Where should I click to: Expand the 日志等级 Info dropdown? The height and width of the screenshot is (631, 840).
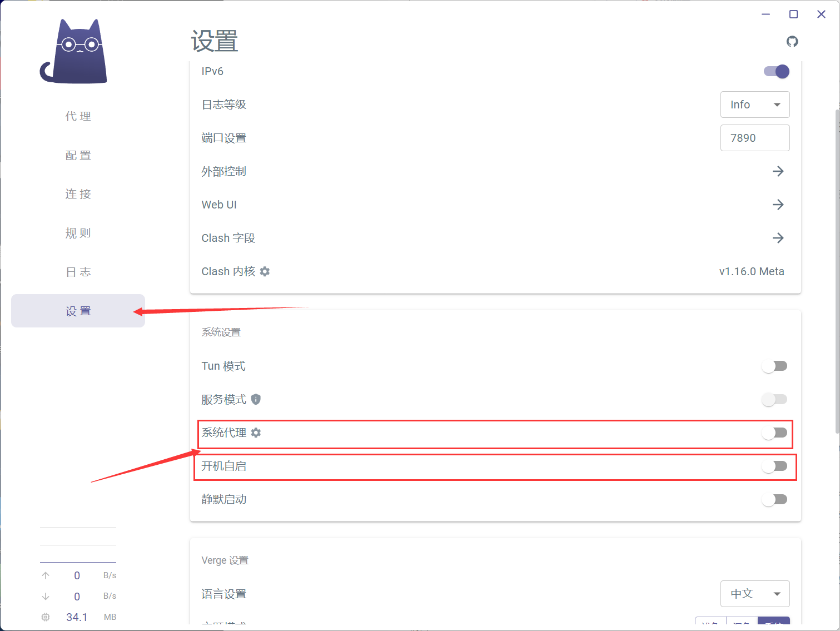click(755, 105)
